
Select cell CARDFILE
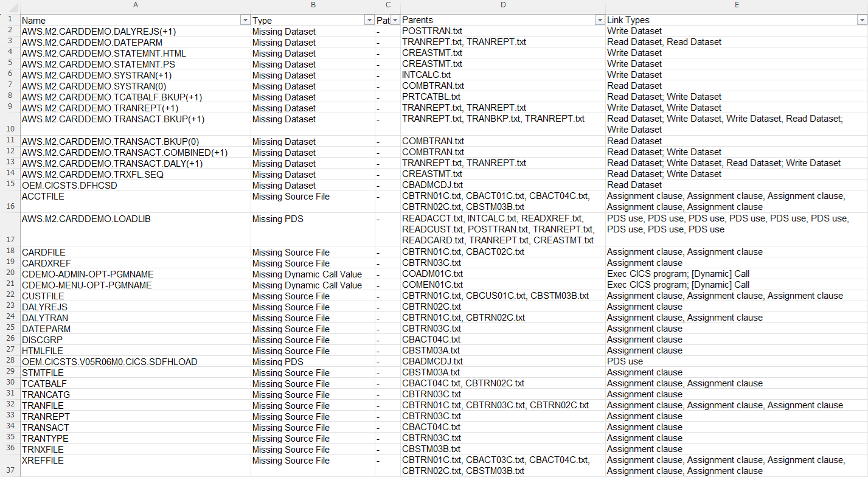tap(135, 252)
